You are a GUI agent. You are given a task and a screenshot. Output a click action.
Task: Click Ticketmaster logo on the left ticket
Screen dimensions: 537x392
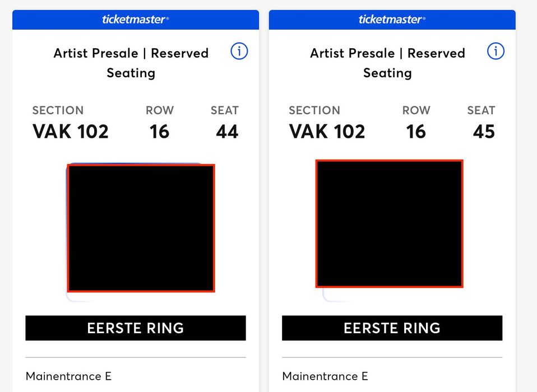tap(135, 20)
